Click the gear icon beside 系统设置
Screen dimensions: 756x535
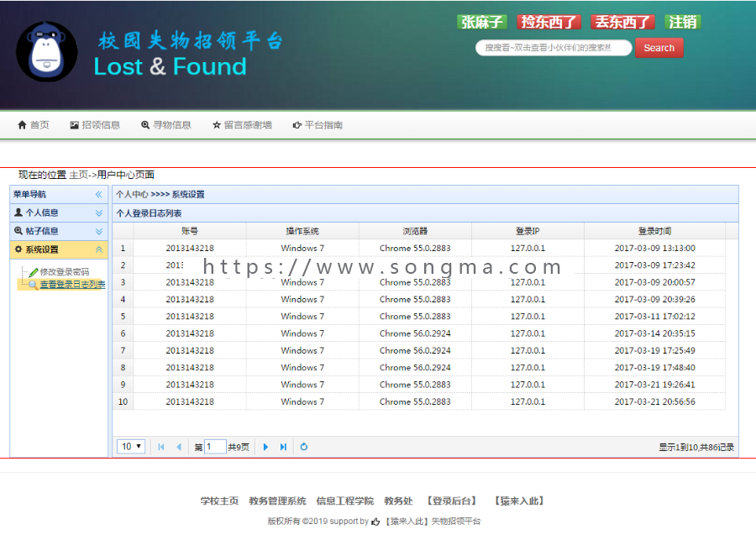tap(18, 249)
